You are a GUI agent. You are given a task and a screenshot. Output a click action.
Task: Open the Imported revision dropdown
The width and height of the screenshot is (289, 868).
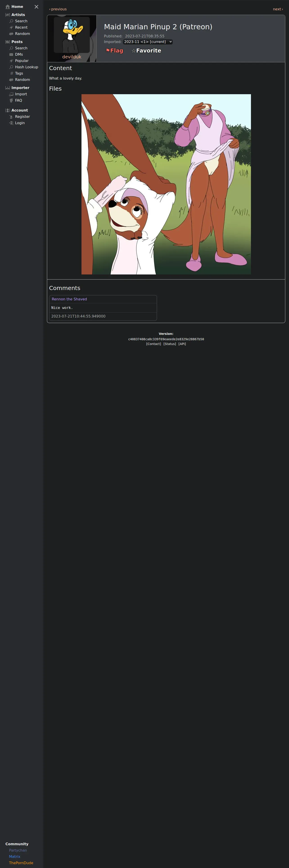(x=148, y=42)
